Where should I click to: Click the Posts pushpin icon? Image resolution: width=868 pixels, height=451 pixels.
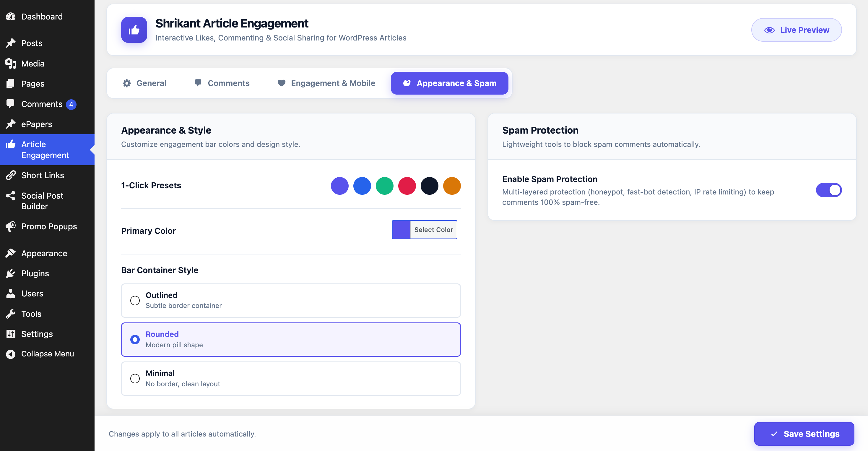click(x=11, y=43)
